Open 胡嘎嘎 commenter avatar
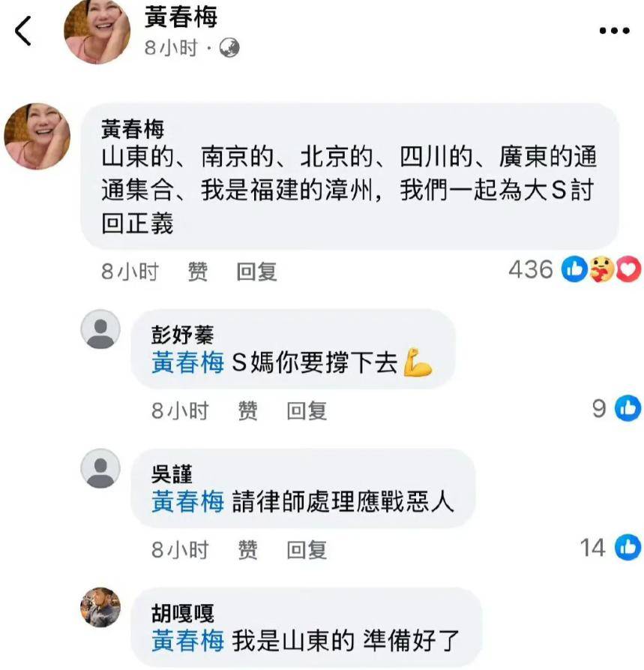This screenshot has height=670, width=644. (x=100, y=607)
